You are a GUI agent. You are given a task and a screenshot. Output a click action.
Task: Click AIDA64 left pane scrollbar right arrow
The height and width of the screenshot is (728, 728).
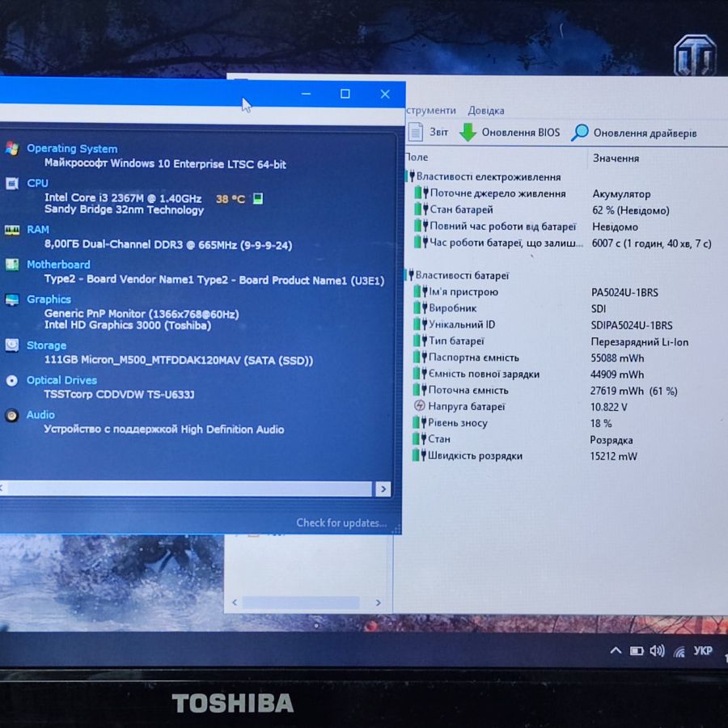click(x=378, y=602)
